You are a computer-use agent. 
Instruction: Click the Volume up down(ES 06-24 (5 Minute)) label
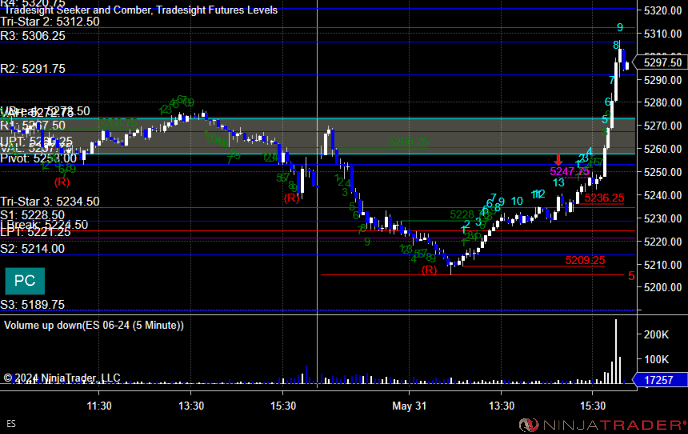(94, 325)
